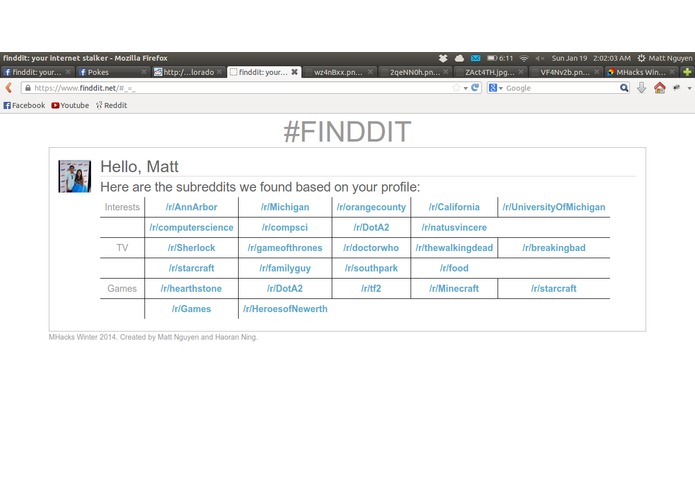695x494 pixels.
Task: Close the wz4nBxx.pn tab
Action: click(x=370, y=72)
